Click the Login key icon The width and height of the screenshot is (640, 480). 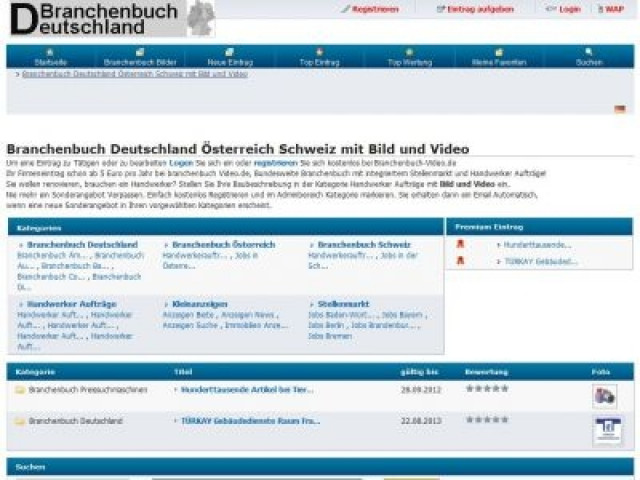pyautogui.click(x=551, y=9)
